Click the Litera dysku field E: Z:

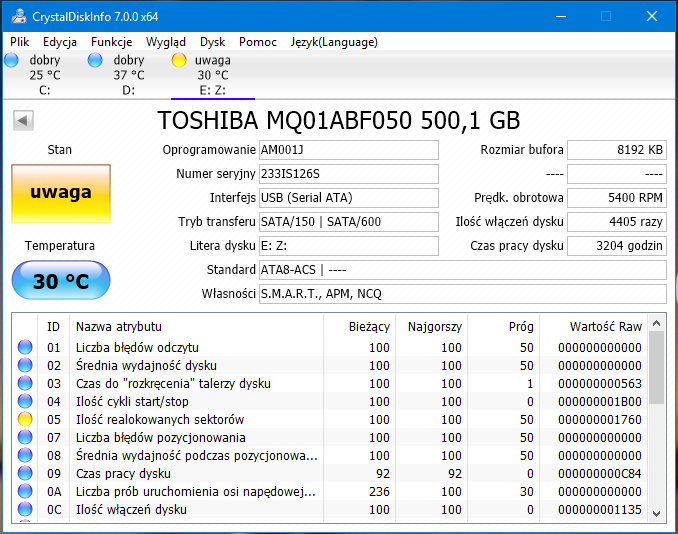[349, 246]
